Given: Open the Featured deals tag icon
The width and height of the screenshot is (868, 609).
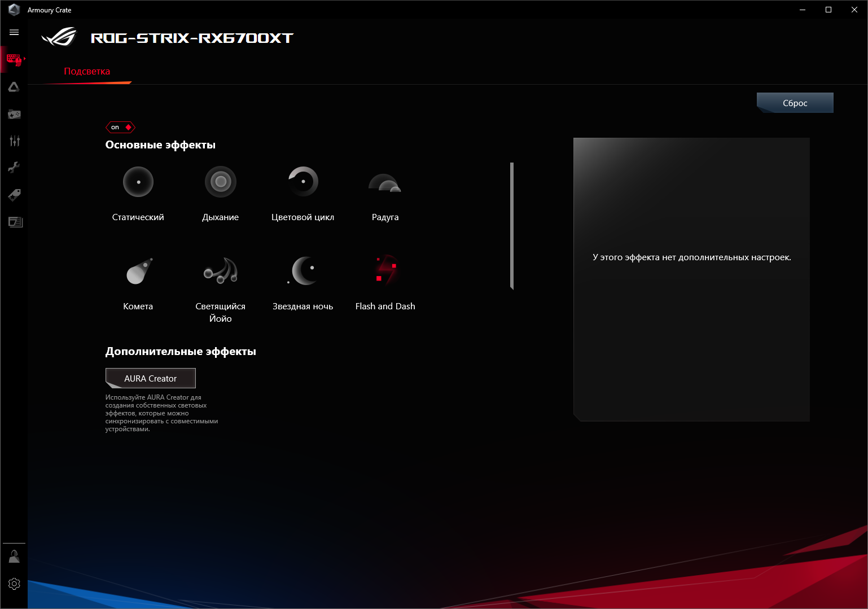Looking at the screenshot, I should pyautogui.click(x=14, y=195).
